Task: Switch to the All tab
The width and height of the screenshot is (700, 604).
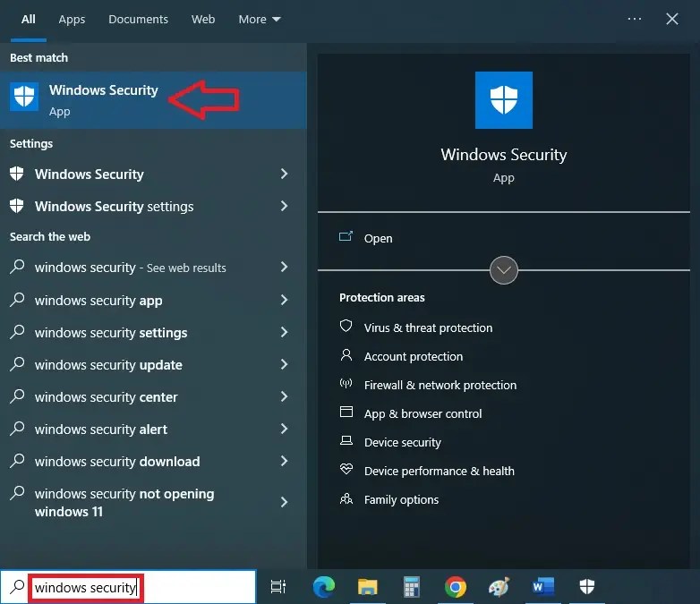Action: click(x=28, y=19)
